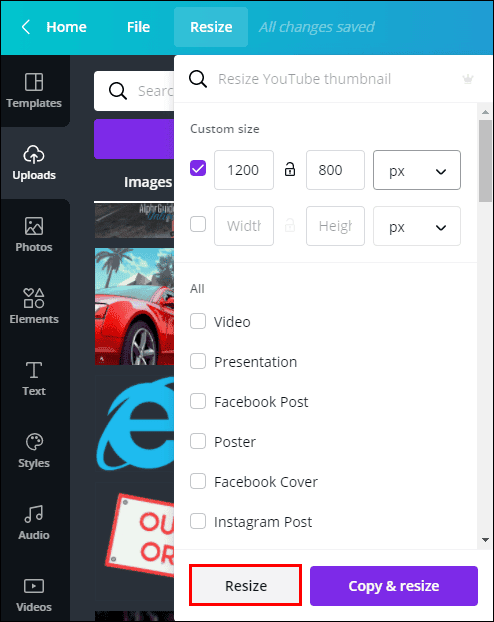Check the Presentation format checkbox
494x622 pixels.
(198, 361)
